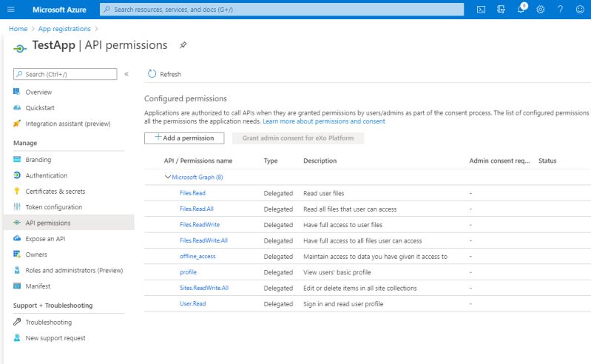
Task: Open the User.Read permission
Action: (192, 304)
